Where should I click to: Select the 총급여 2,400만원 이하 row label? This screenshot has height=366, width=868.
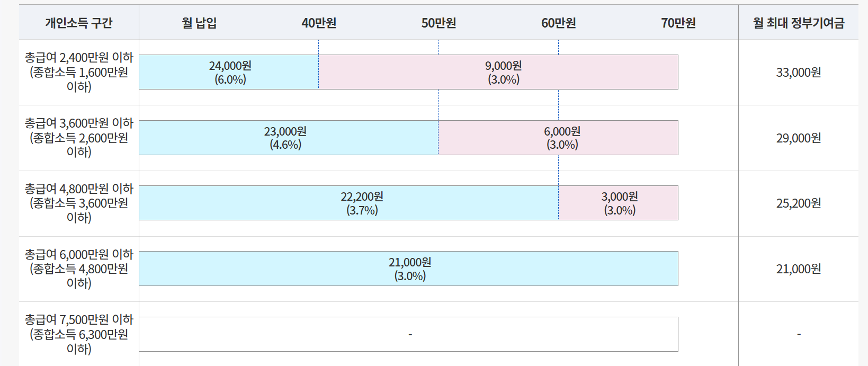(79, 72)
